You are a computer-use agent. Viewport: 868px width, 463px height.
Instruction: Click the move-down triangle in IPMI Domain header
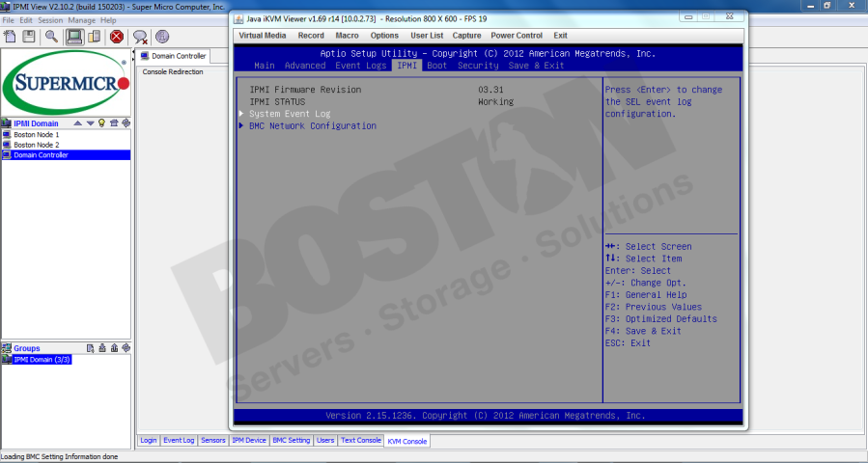[x=90, y=123]
